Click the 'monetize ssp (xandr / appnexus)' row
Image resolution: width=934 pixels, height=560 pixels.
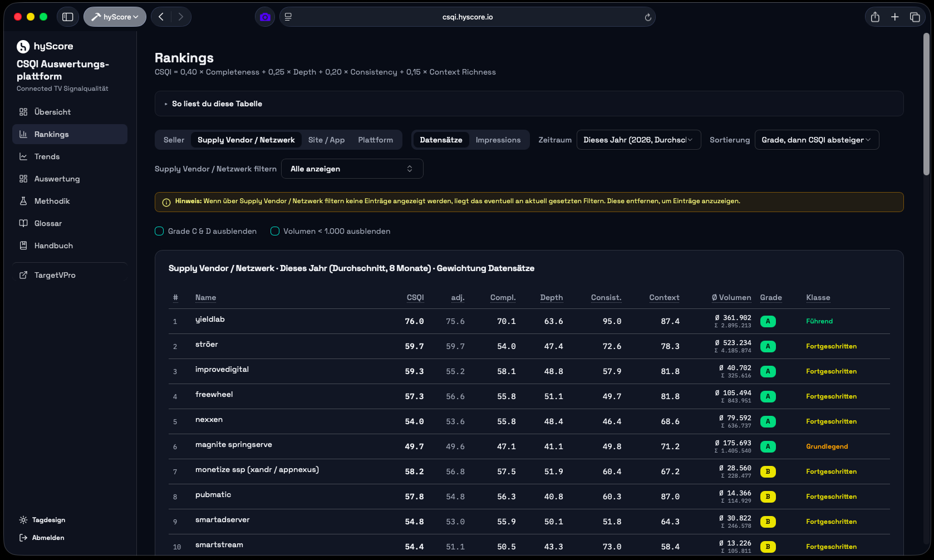tap(529, 471)
